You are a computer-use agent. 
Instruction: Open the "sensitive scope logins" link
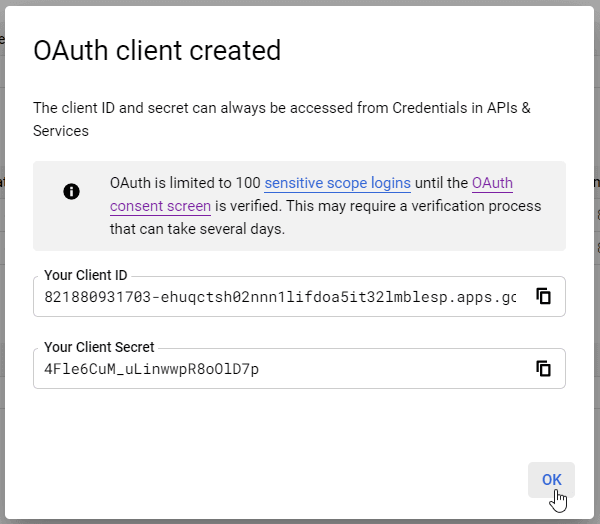[x=337, y=183]
